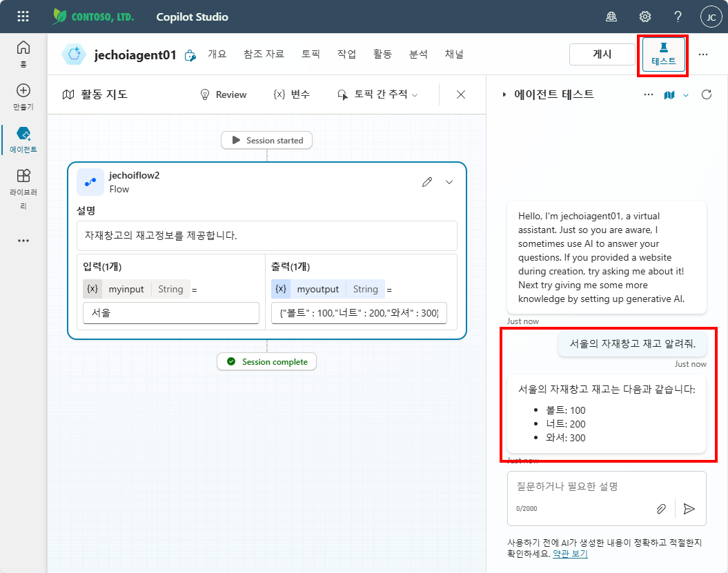Screen dimensions: 728x573
Task: Click the Contoso, Ltd. logo
Action: click(93, 17)
